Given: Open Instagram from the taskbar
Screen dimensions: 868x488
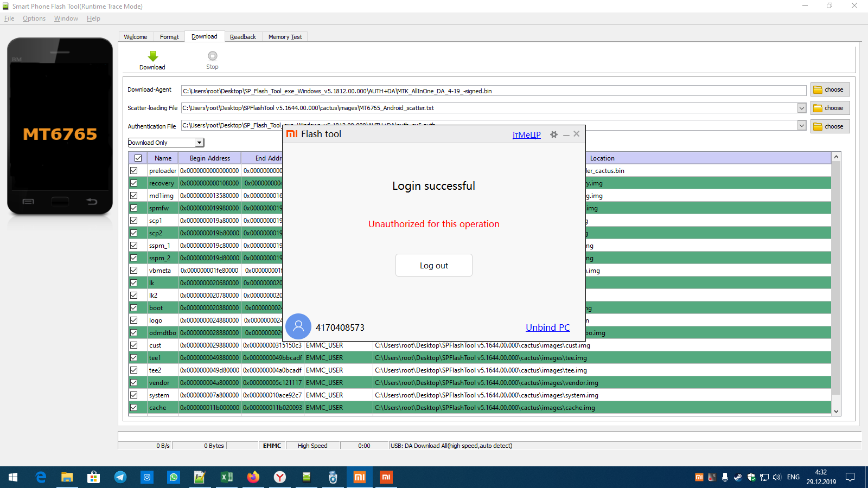Looking at the screenshot, I should pos(146,477).
